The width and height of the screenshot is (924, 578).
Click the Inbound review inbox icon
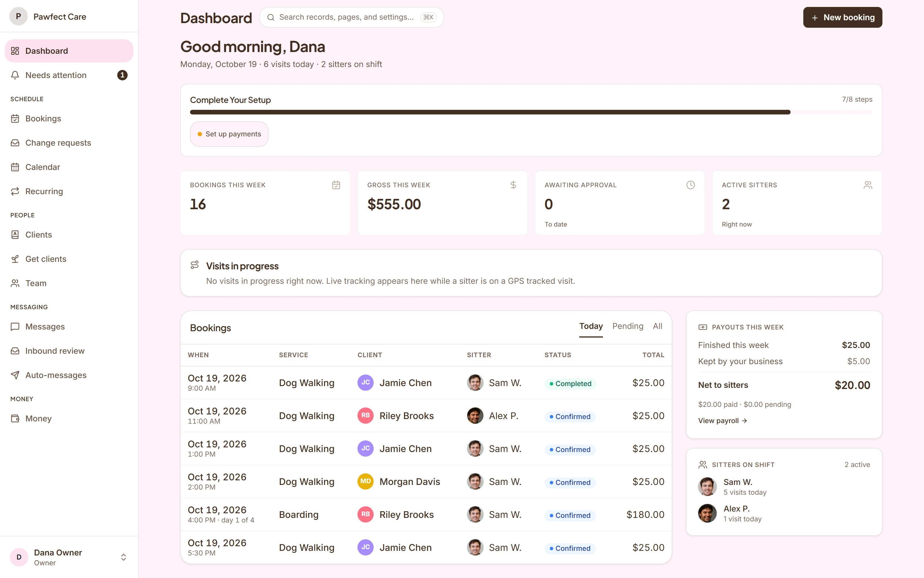click(15, 351)
